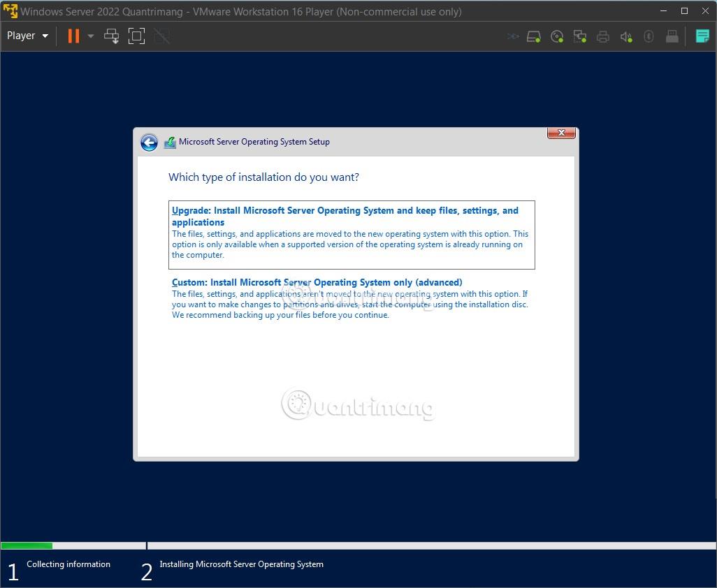The width and height of the screenshot is (717, 588).
Task: Close the Microsoft Server Setup dialog
Action: 561,133
